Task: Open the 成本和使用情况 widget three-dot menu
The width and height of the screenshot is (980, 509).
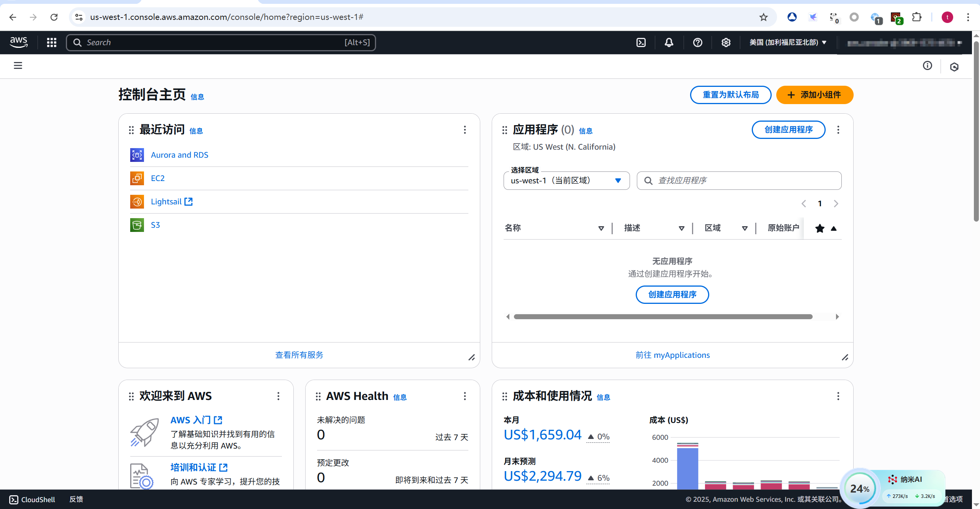Action: coord(838,396)
